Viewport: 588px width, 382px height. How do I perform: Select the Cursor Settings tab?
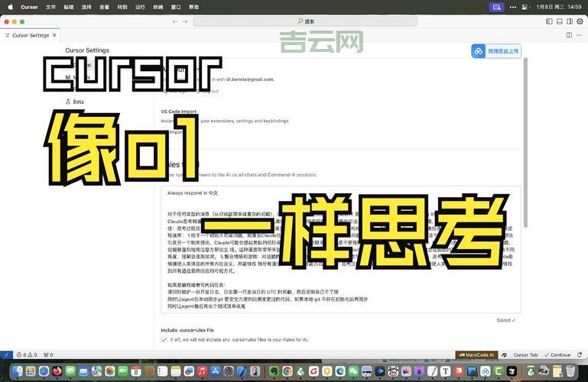tap(31, 35)
